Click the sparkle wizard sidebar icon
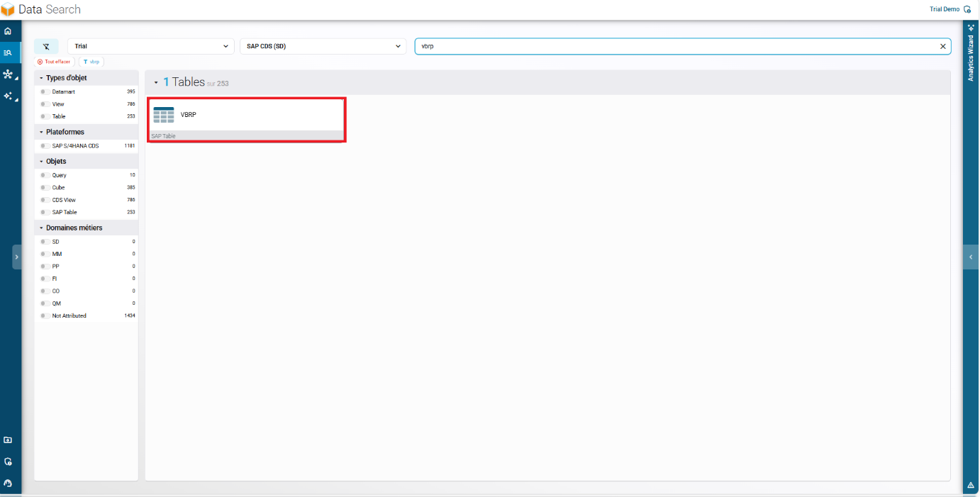The width and height of the screenshot is (980, 497). click(x=8, y=96)
